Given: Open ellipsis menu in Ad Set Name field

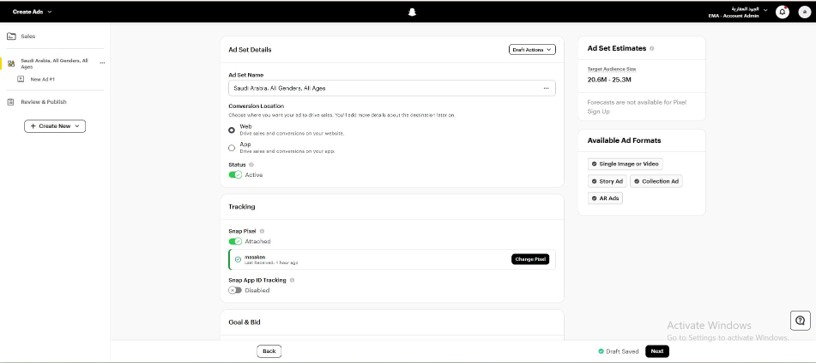Looking at the screenshot, I should click(x=546, y=88).
